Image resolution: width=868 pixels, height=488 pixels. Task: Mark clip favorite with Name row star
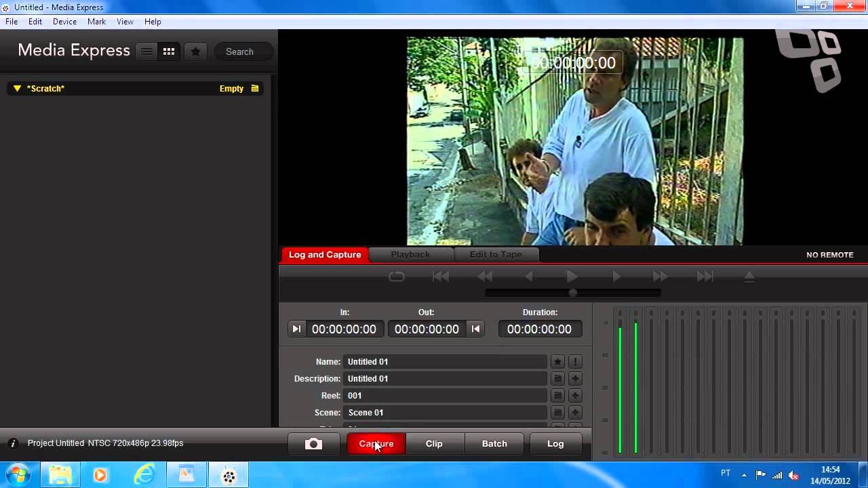(557, 362)
